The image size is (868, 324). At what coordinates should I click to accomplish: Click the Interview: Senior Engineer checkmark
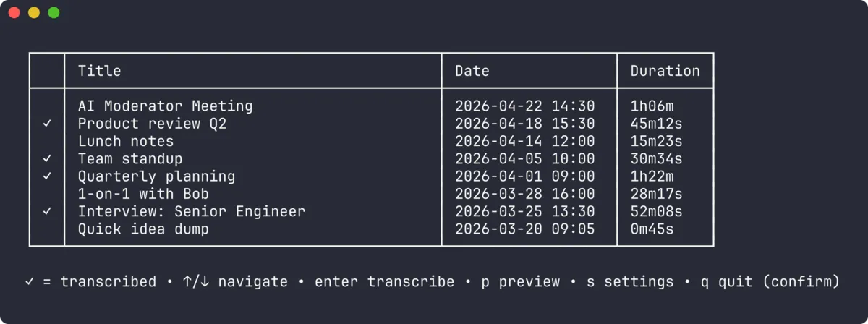click(47, 212)
